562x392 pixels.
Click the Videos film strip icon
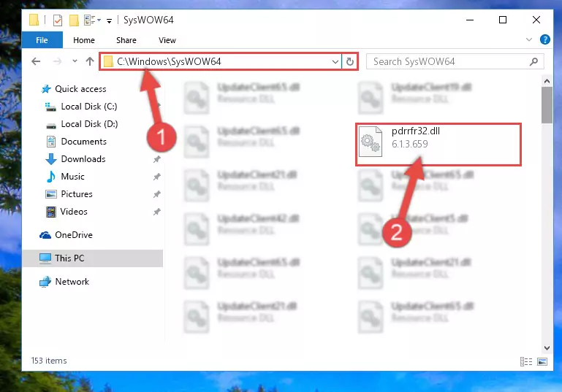(x=51, y=212)
